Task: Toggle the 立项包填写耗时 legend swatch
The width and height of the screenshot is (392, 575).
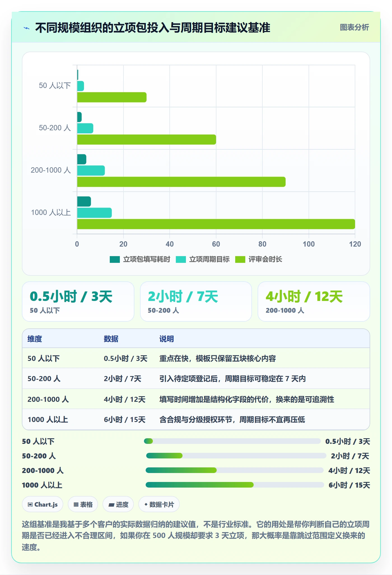Action: point(115,259)
